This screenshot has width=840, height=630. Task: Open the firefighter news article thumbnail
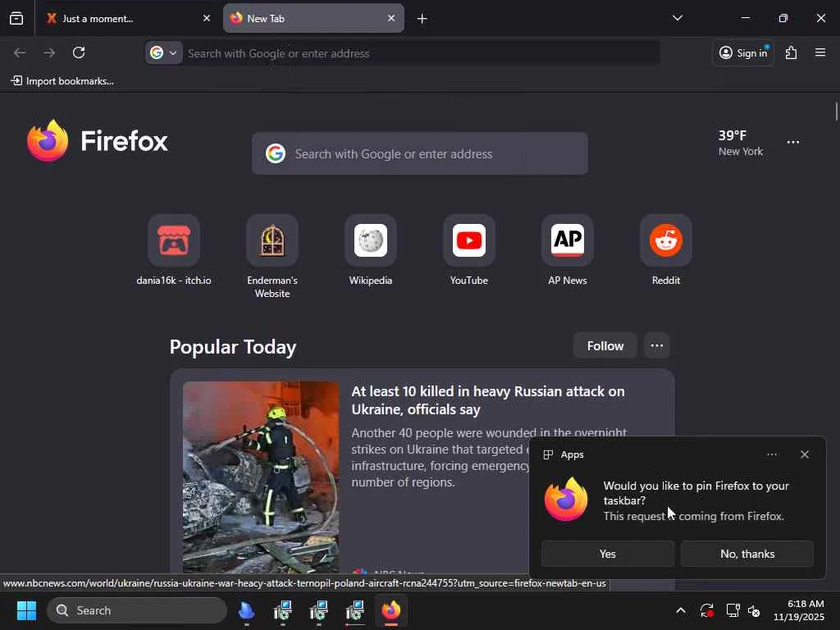coord(261,477)
